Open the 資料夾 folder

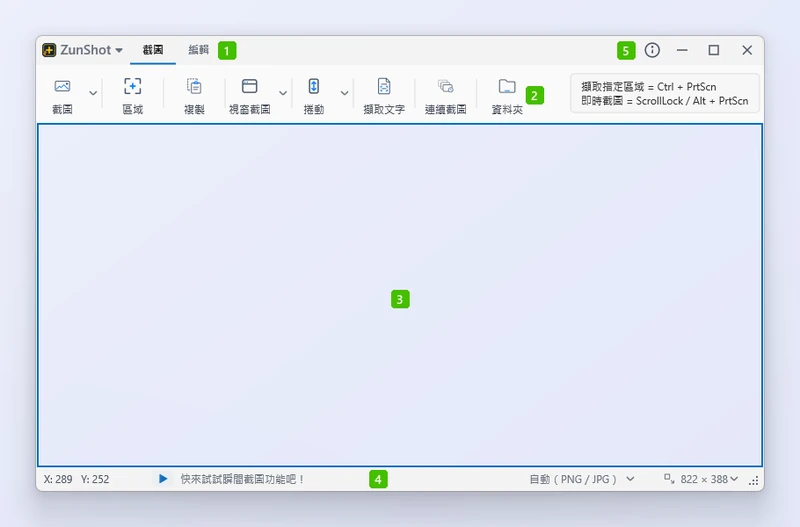click(507, 95)
